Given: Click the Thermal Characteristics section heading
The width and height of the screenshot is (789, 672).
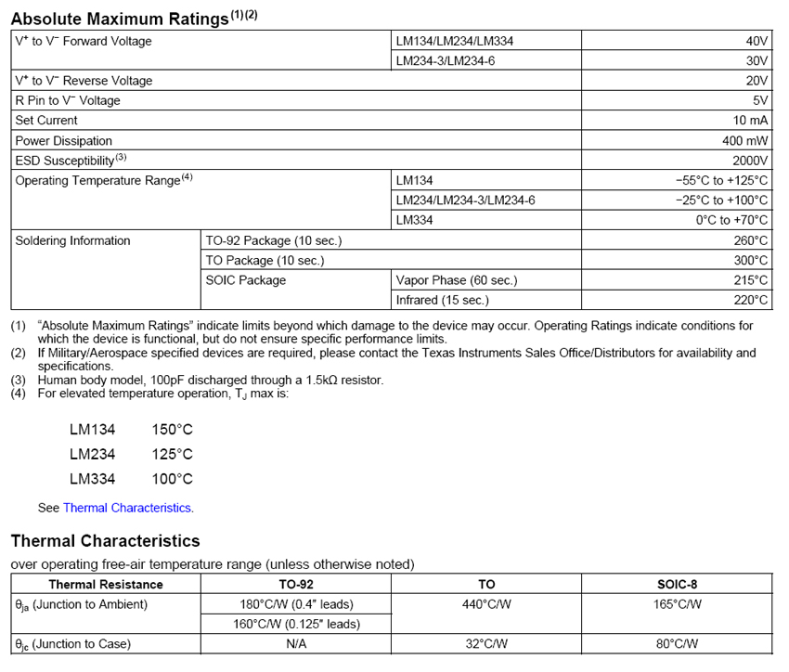Looking at the screenshot, I should 105,540.
